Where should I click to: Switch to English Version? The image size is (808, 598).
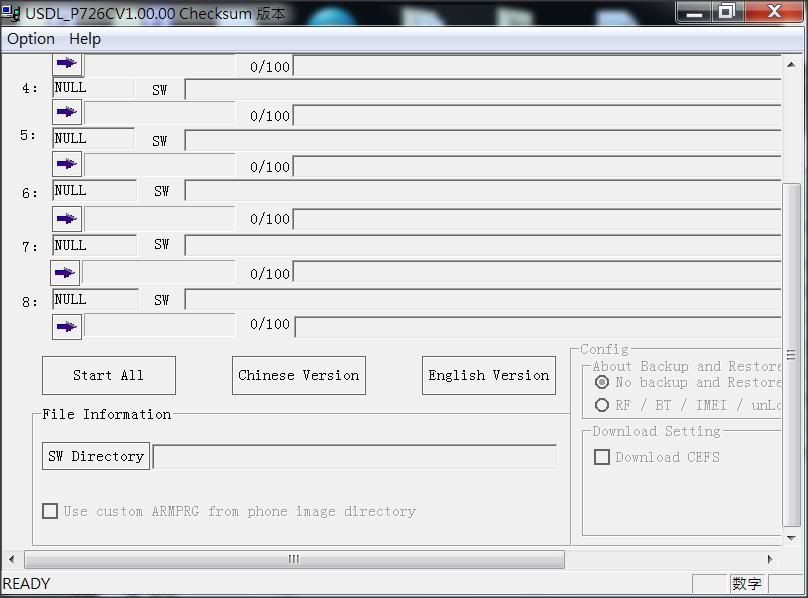pyautogui.click(x=489, y=375)
